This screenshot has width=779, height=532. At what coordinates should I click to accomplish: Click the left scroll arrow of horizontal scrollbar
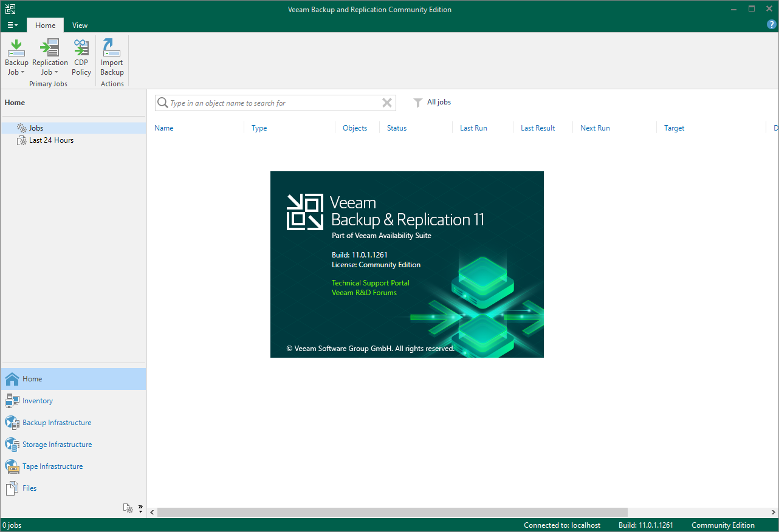click(151, 512)
